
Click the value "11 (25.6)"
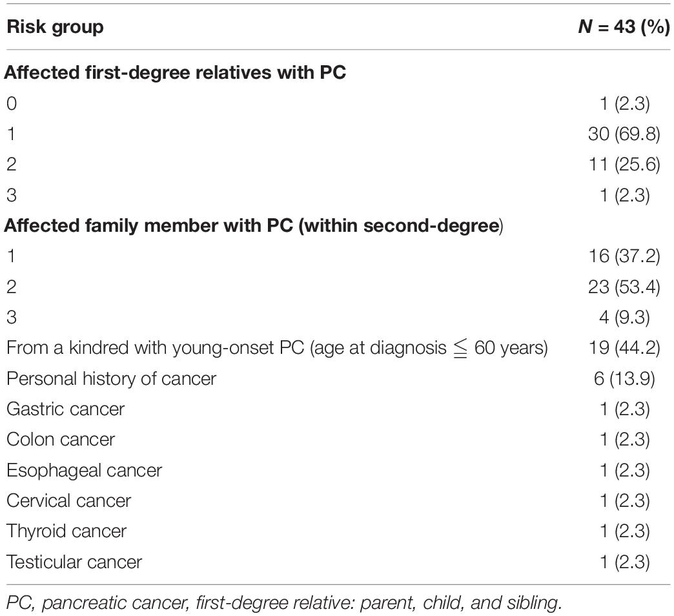point(624,165)
